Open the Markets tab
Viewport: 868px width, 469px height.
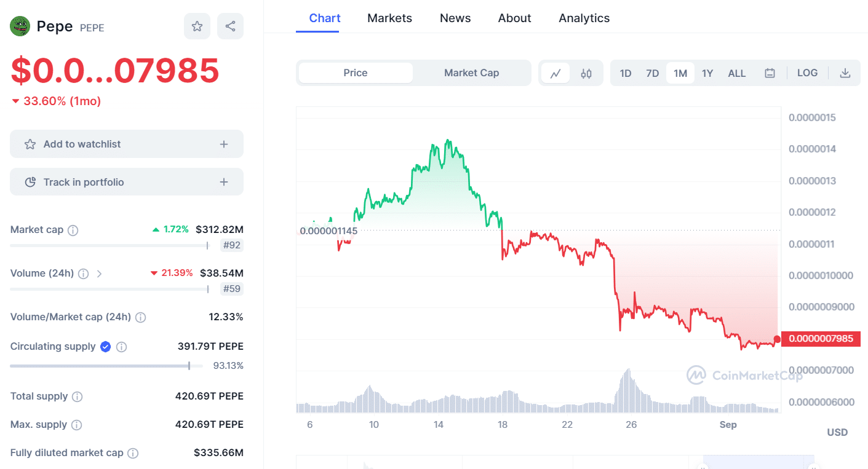pyautogui.click(x=389, y=18)
